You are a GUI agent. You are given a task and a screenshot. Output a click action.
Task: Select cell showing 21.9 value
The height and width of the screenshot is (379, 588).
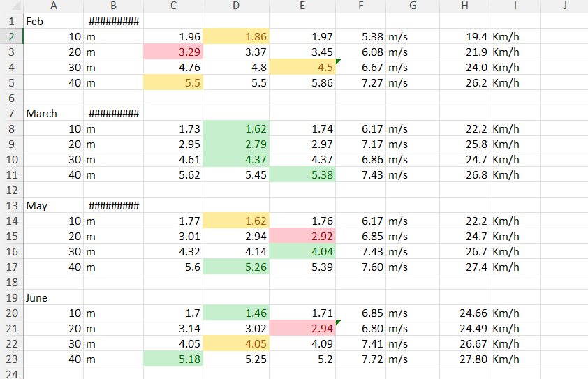[x=464, y=52]
